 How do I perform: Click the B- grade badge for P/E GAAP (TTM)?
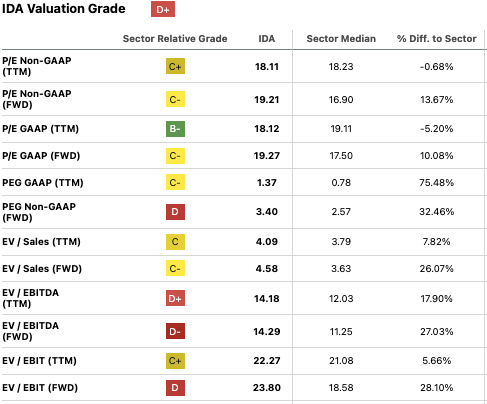point(175,129)
